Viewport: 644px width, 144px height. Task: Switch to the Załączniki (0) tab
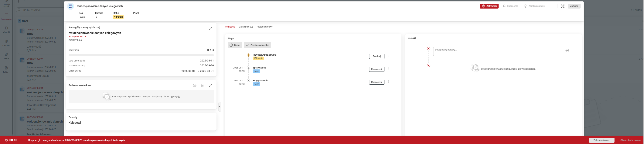pos(246,27)
